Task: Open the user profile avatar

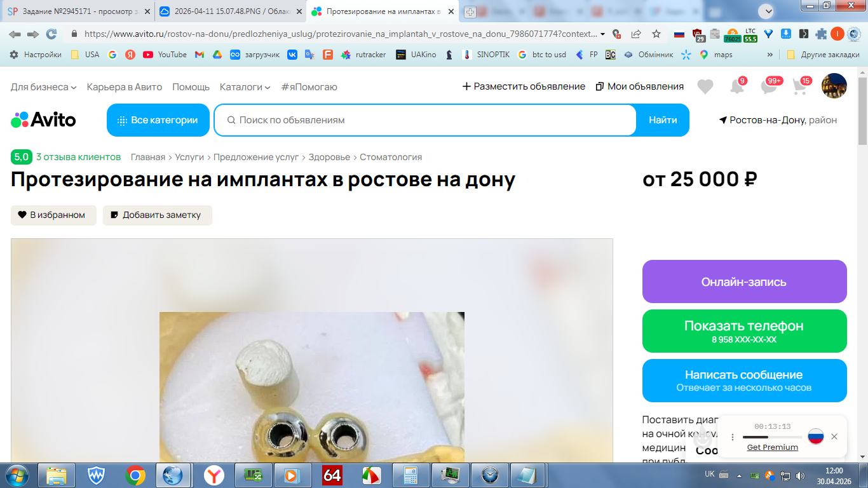Action: tap(834, 86)
